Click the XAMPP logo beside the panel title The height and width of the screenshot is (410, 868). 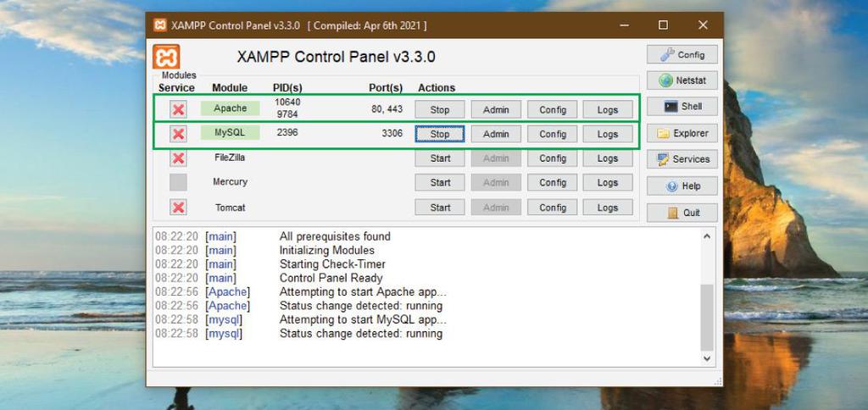point(166,57)
